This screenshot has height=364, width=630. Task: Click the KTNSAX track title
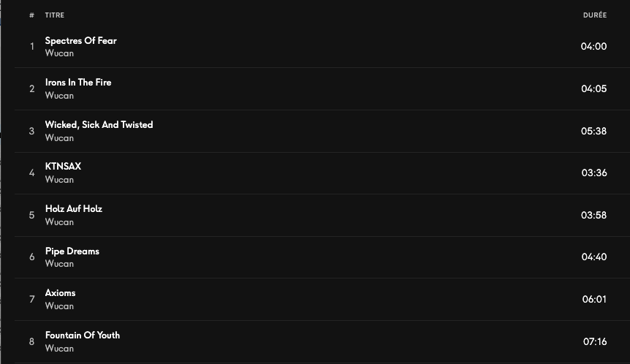click(x=63, y=167)
